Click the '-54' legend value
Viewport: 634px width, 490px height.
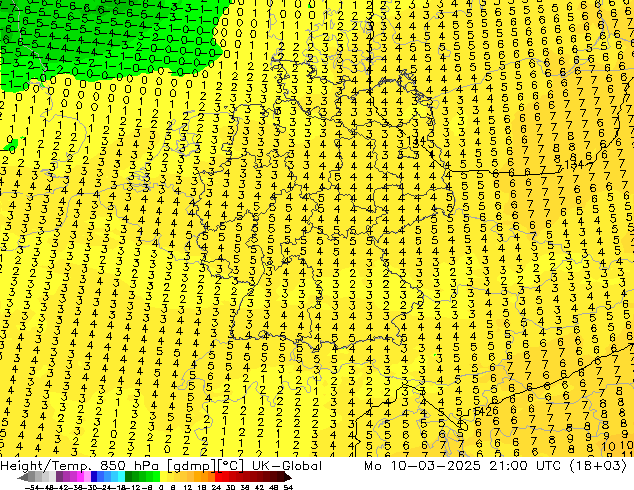pos(31,488)
